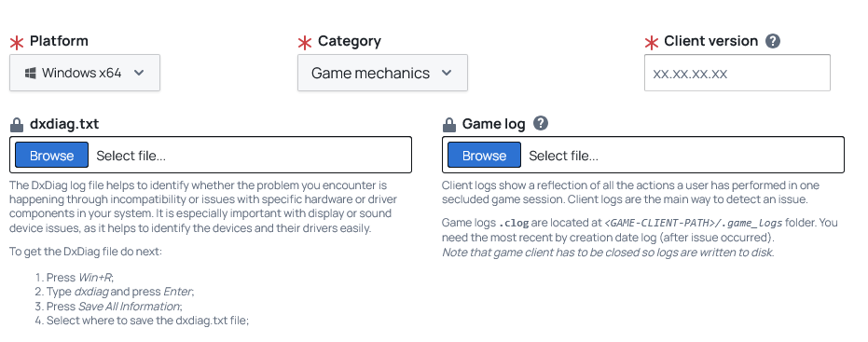Image resolution: width=868 pixels, height=342 pixels.
Task: Open the Category dropdown showing Game mechanics
Action: coord(382,73)
